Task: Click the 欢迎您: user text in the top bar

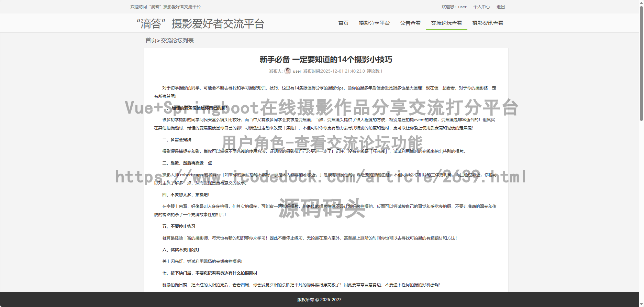Action: (454, 7)
